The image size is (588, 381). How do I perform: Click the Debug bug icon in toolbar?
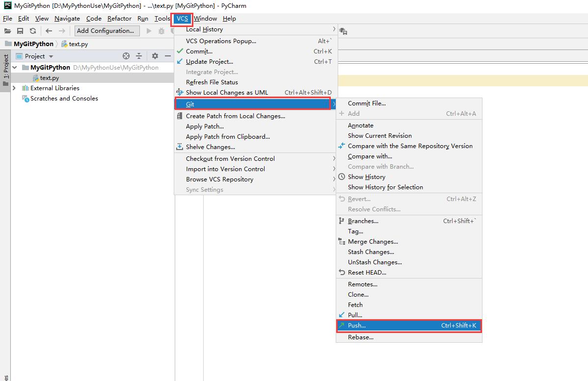pos(161,31)
